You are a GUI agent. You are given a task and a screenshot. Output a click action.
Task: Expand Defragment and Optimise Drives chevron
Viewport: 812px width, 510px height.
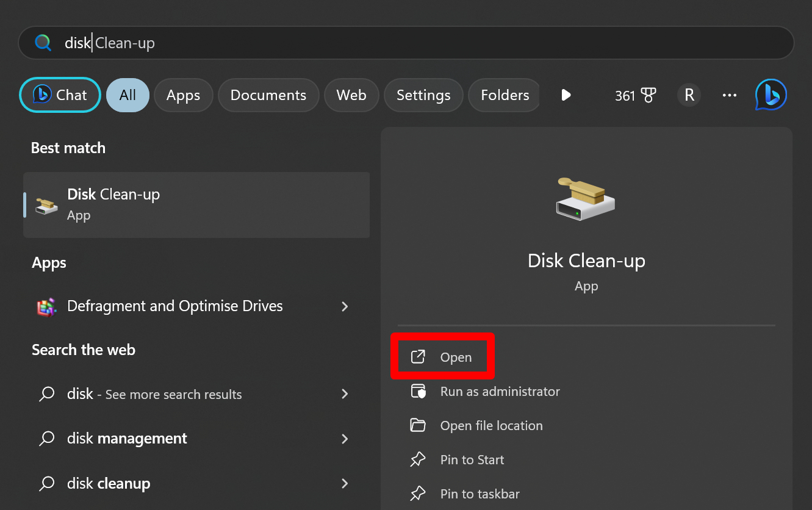[x=345, y=306]
